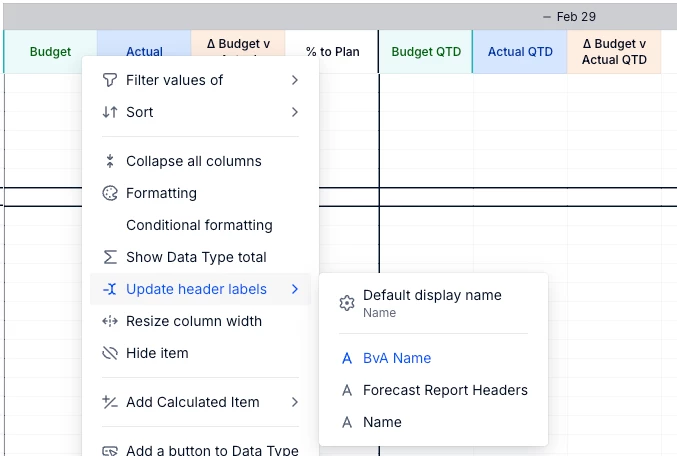This screenshot has width=677, height=456.
Task: Choose Forecast Report Headers label option
Action: [x=445, y=390]
